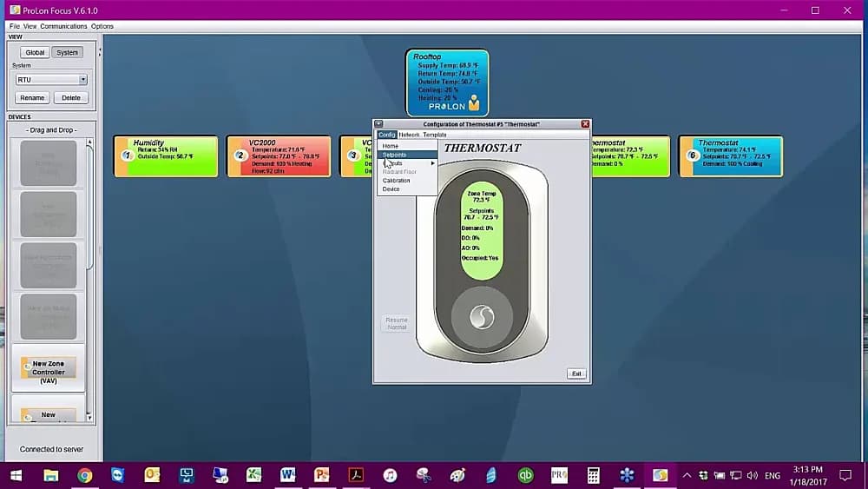This screenshot has height=489, width=868.
Task: Open the VC2000 device card
Action: [x=279, y=156]
